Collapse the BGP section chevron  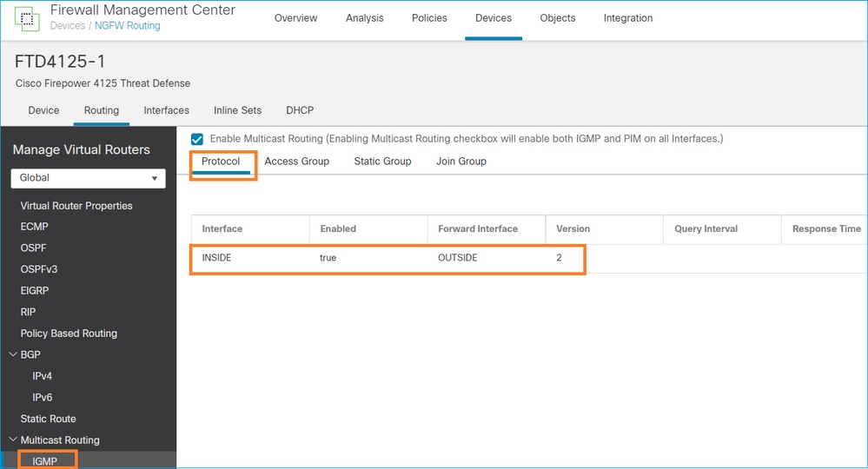13,354
